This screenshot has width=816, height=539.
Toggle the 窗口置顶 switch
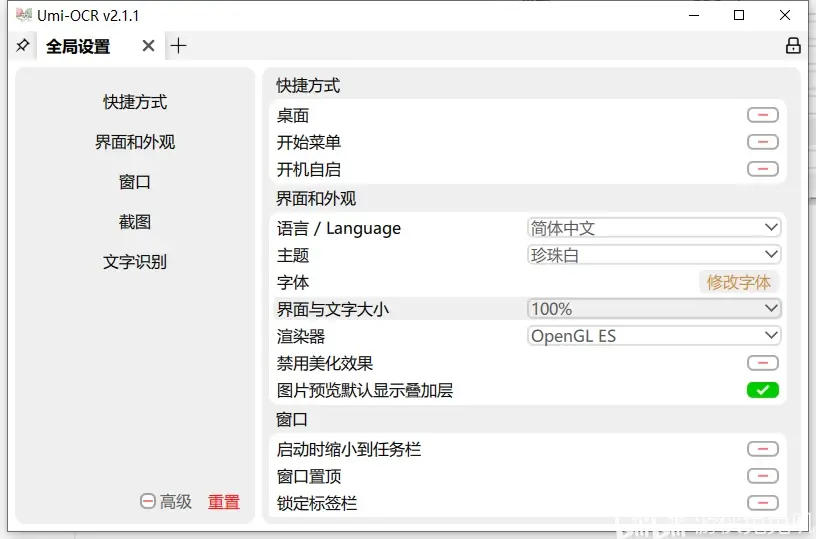pyautogui.click(x=762, y=476)
